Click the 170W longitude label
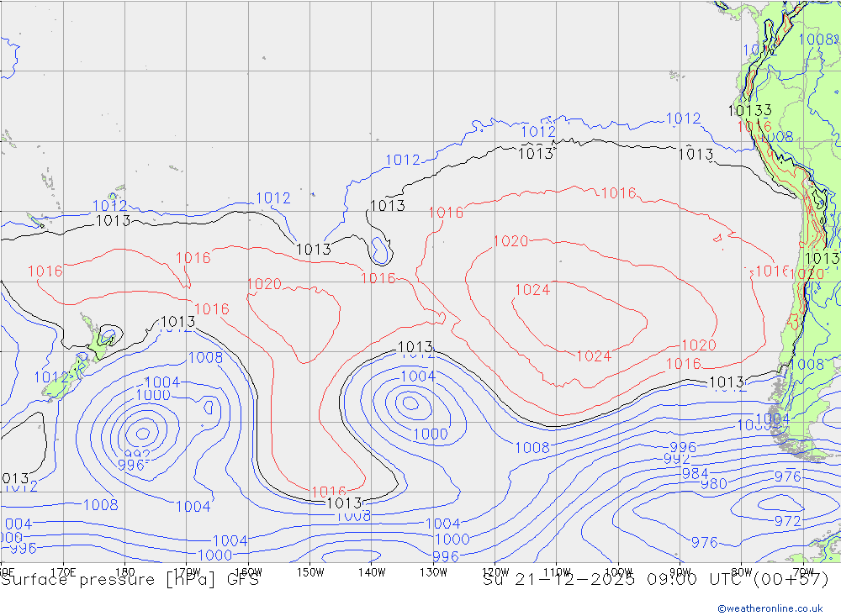841x616 pixels. [187, 572]
